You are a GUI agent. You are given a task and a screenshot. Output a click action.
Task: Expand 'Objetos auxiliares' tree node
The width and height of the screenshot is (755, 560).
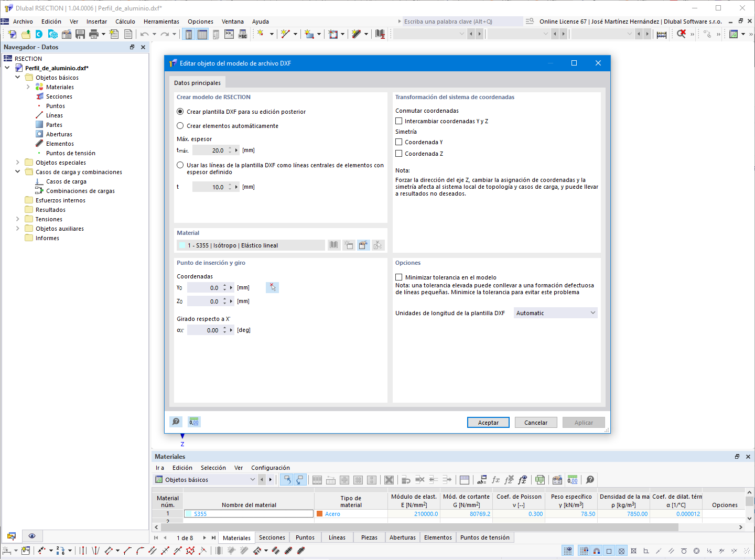click(18, 229)
